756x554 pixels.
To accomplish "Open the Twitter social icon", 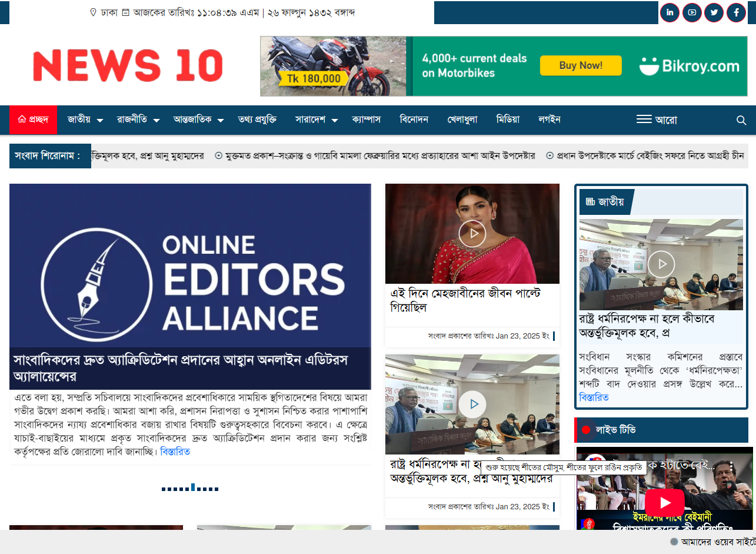I will click(714, 12).
